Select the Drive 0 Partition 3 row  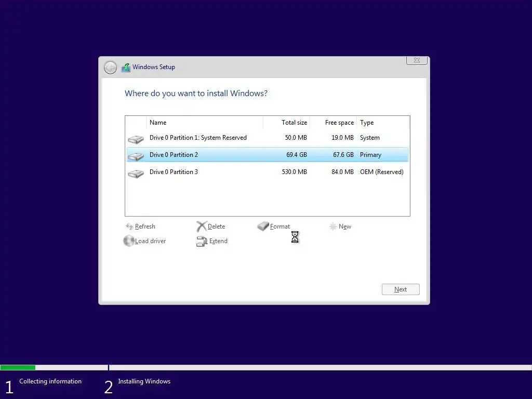[268, 171]
